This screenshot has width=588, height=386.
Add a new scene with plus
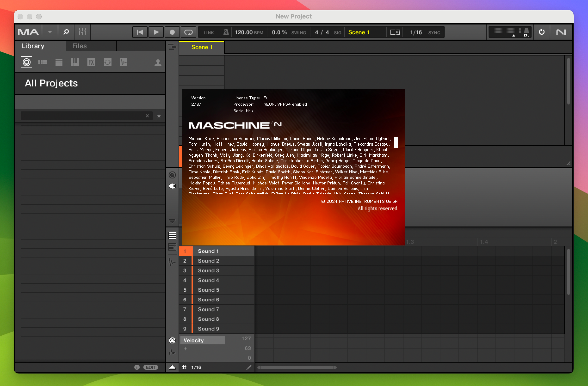[x=231, y=47]
